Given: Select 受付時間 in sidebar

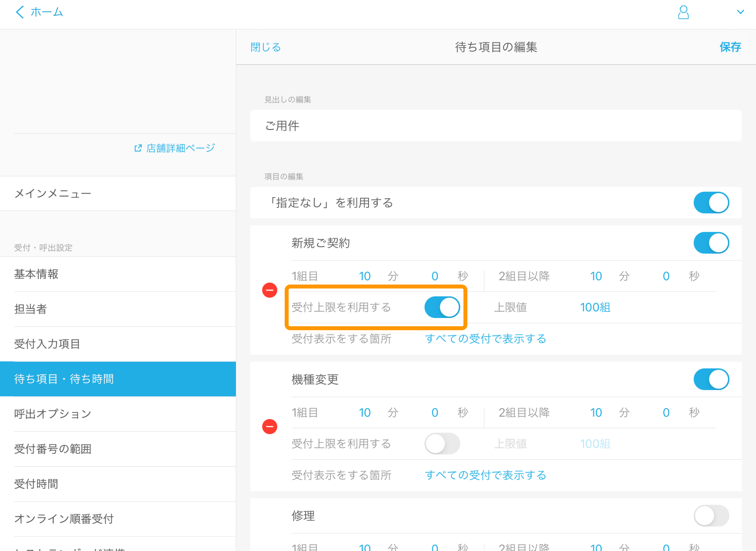Looking at the screenshot, I should click(x=118, y=484).
